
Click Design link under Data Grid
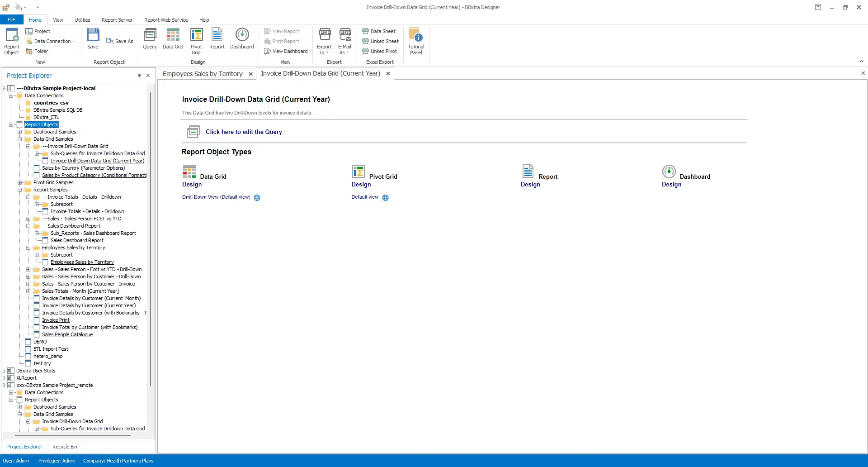(192, 184)
